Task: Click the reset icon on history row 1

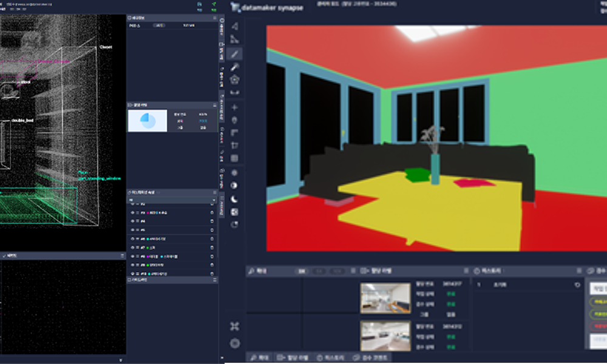Action: [578, 285]
